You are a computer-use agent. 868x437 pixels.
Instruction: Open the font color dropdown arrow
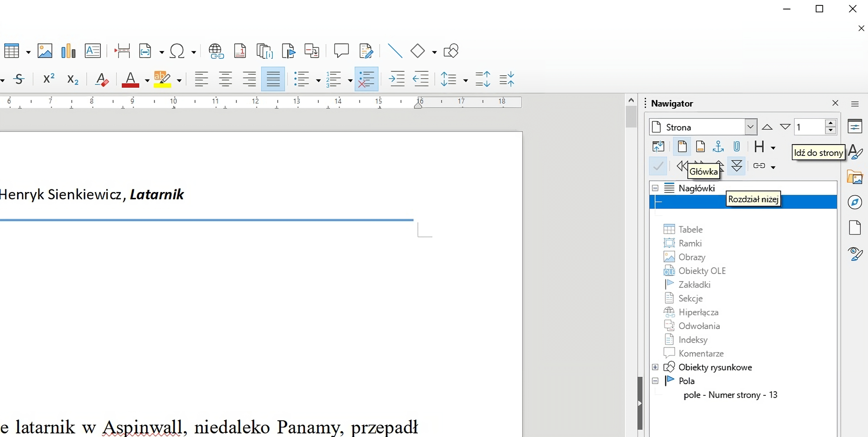147,80
